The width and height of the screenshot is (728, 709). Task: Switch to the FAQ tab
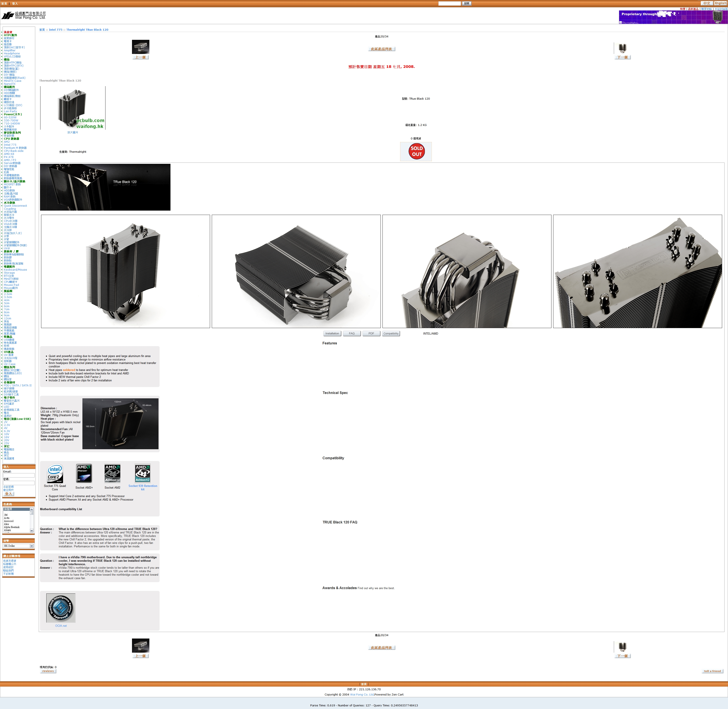pos(352,334)
